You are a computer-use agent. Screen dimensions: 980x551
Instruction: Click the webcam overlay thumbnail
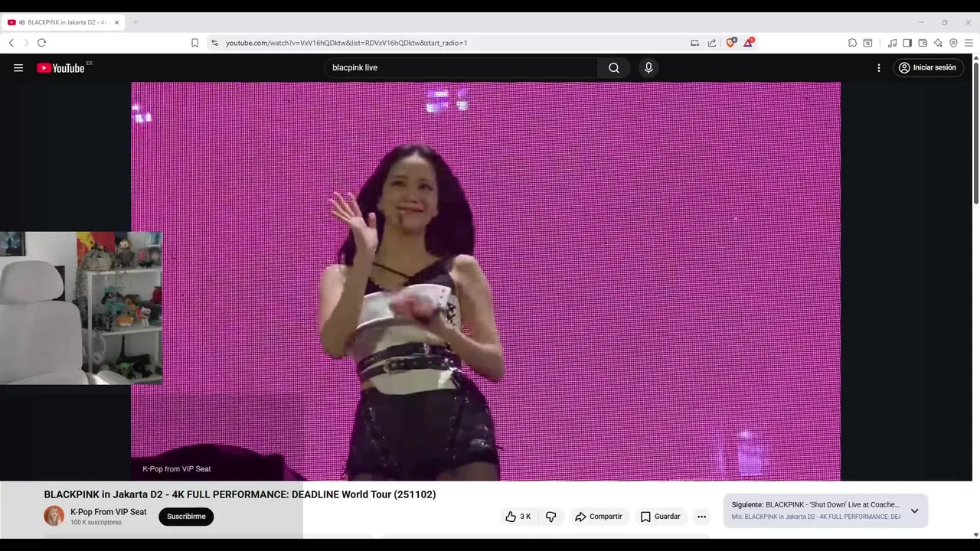click(x=81, y=308)
